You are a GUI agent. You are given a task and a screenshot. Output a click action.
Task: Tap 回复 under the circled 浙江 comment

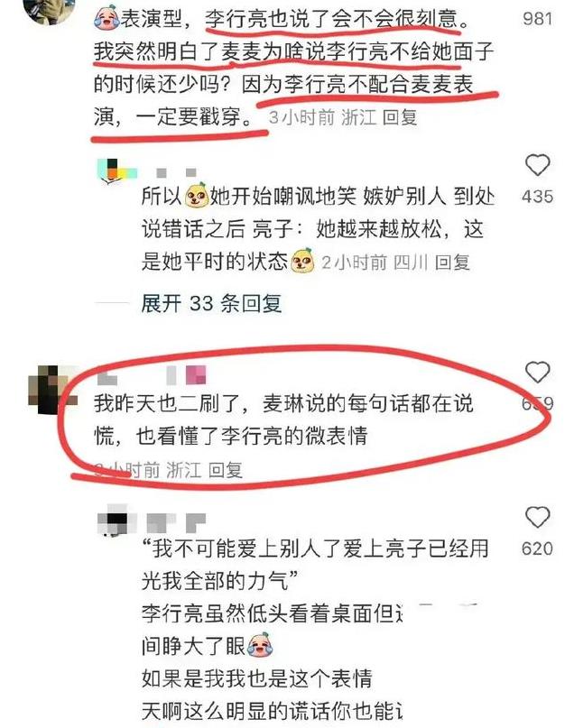(x=226, y=470)
